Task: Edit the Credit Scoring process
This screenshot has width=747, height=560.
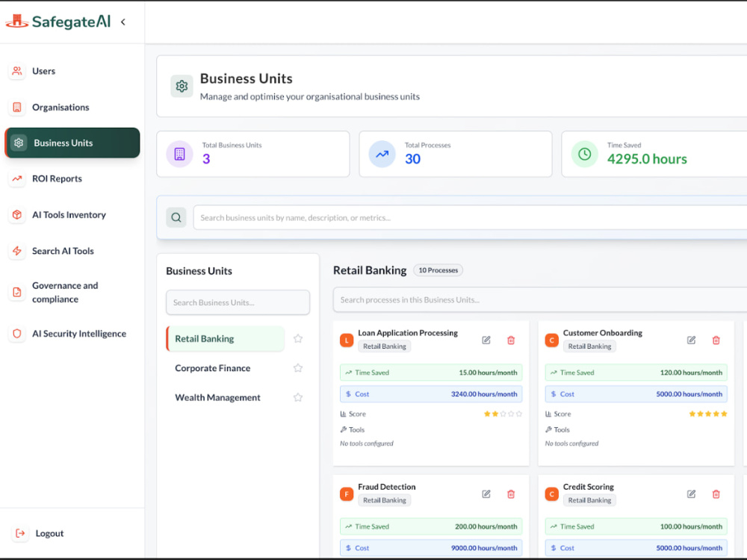Action: click(x=691, y=494)
